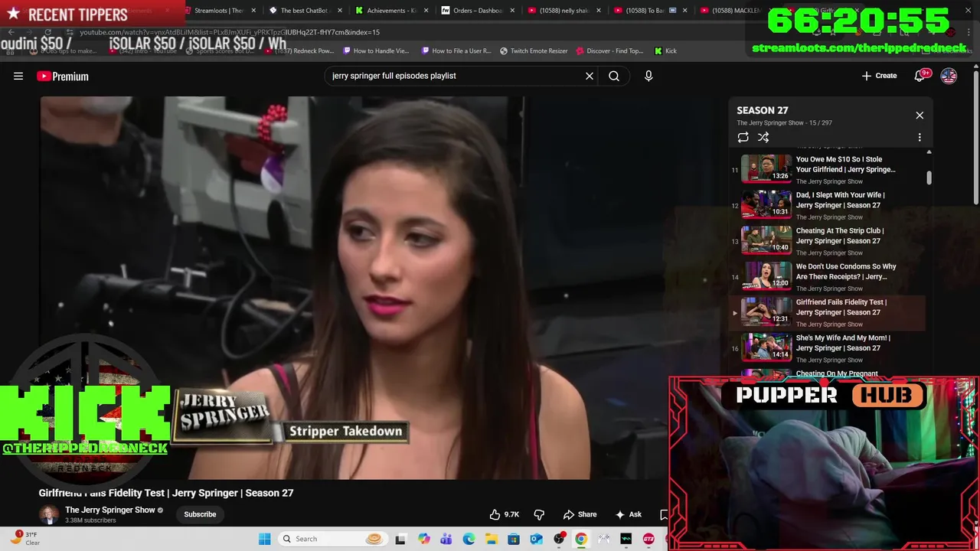Viewport: 980px width, 551px height.
Task: Open account avatar menu
Action: coord(949,76)
